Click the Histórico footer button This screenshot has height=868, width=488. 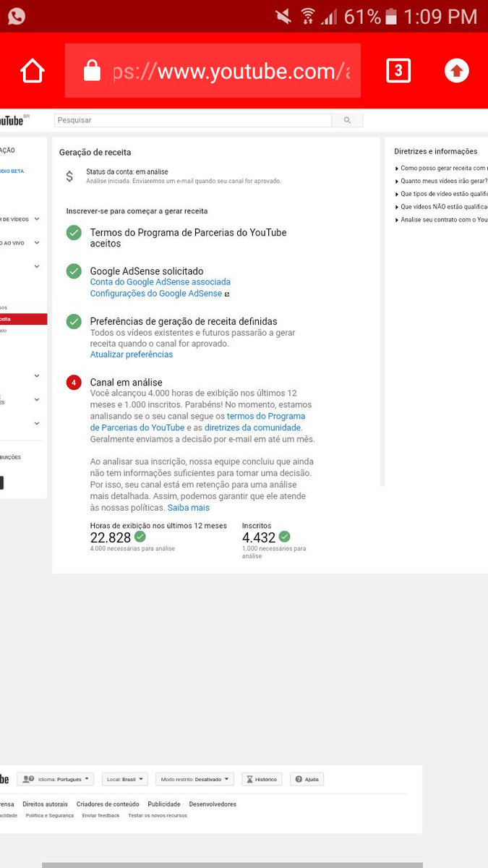click(x=262, y=779)
